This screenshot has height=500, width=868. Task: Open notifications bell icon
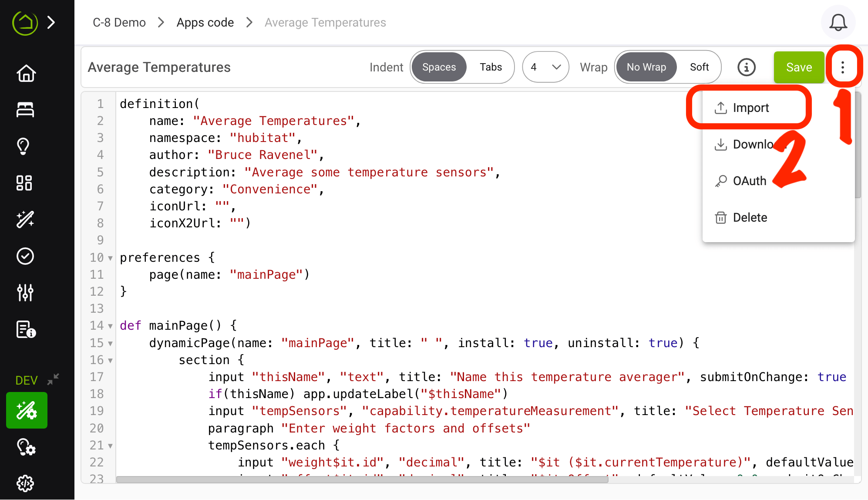click(838, 22)
